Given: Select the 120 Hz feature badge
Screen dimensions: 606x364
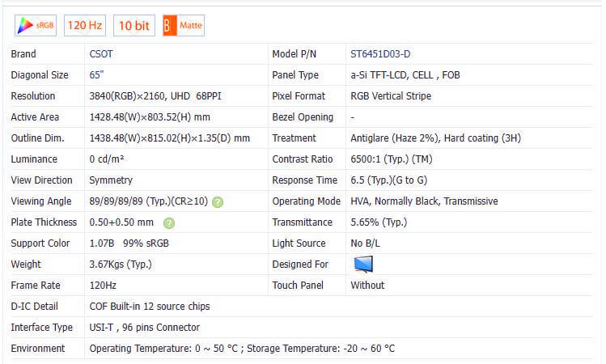Looking at the screenshot, I should 85,25.
